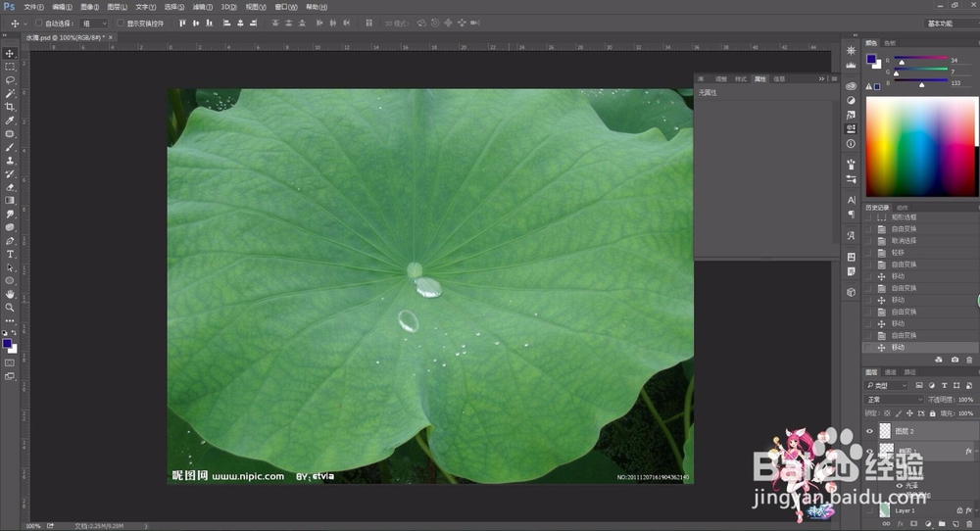Toggle visibility box of Layer 1

(x=869, y=510)
